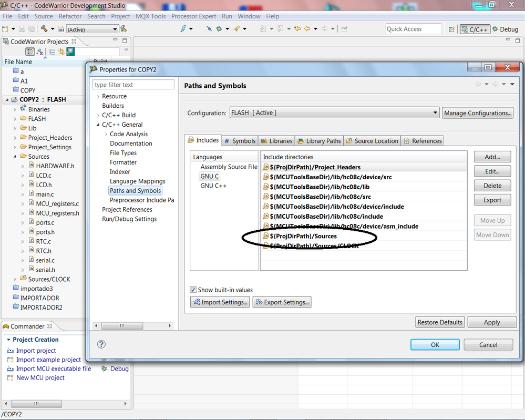Toggle Show built-in values checkbox

[193, 290]
